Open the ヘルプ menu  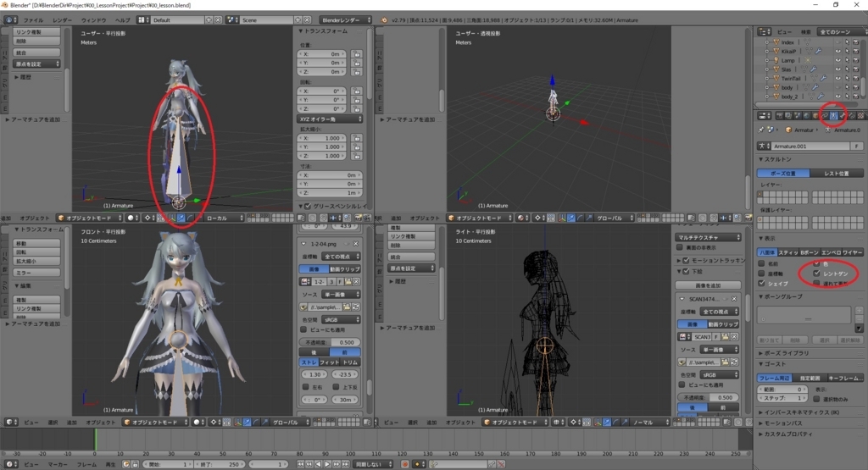pyautogui.click(x=123, y=20)
